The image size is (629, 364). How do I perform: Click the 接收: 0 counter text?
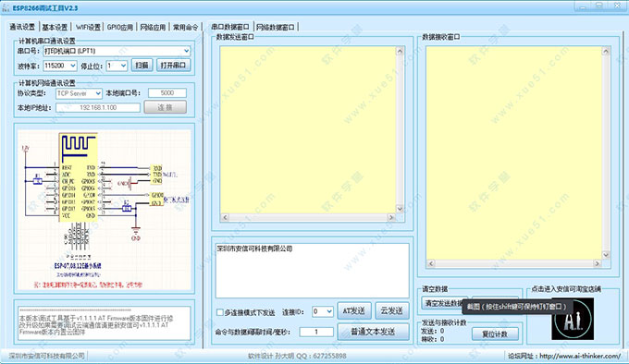(433, 339)
